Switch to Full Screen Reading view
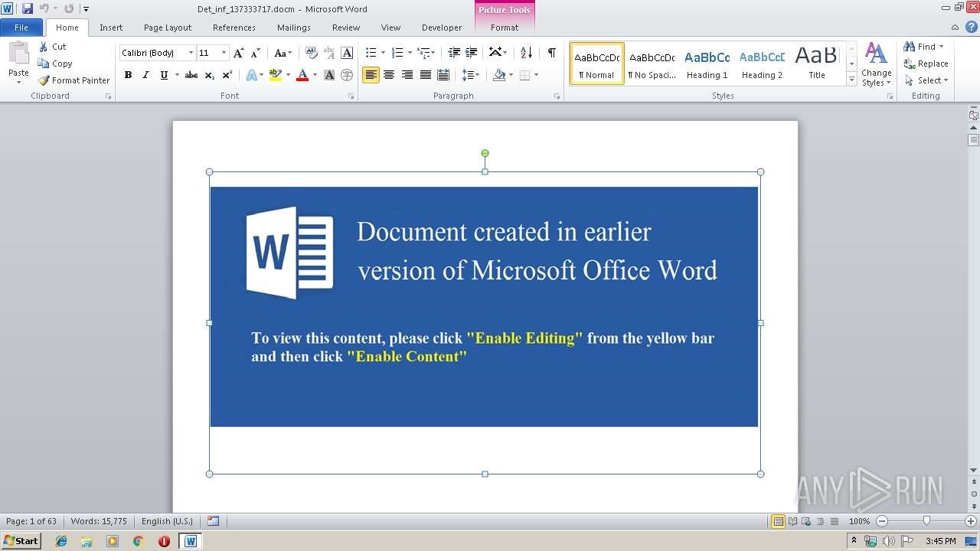 coord(792,521)
